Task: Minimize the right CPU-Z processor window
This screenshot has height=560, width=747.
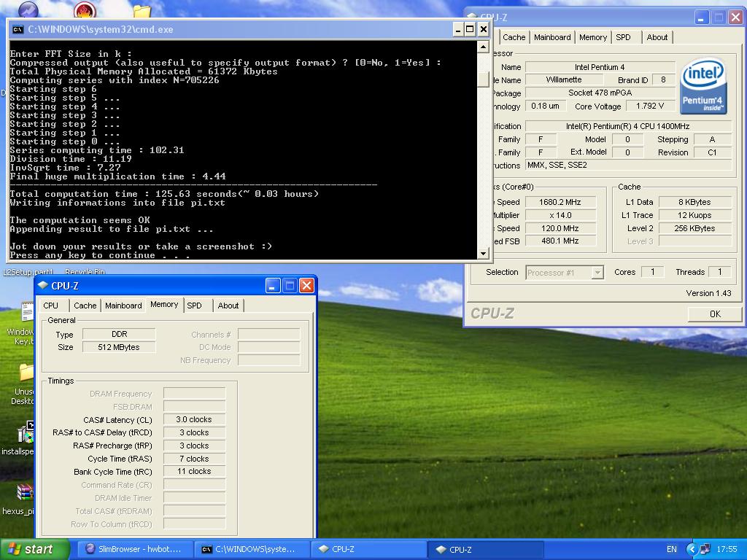Action: (x=701, y=17)
